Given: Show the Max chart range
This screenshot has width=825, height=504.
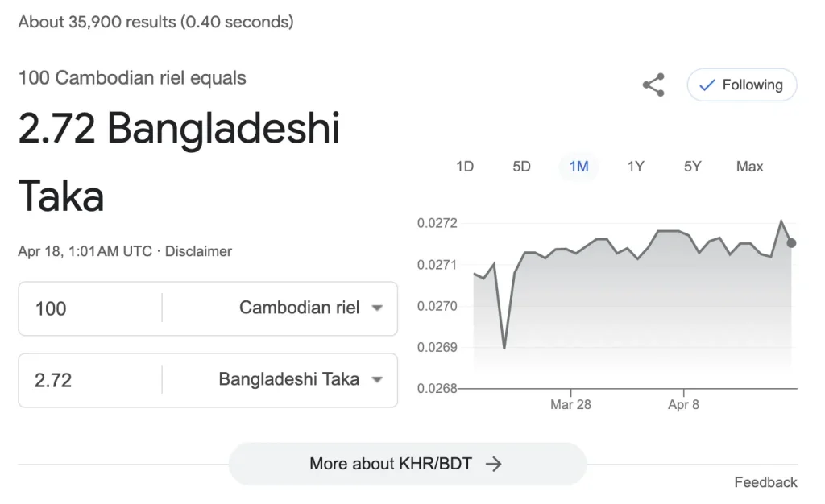Looking at the screenshot, I should pyautogui.click(x=750, y=167).
